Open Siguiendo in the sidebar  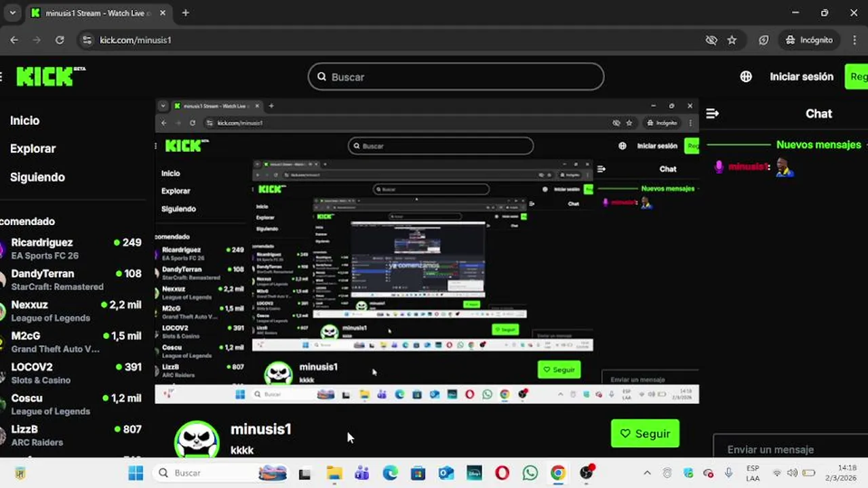(38, 177)
